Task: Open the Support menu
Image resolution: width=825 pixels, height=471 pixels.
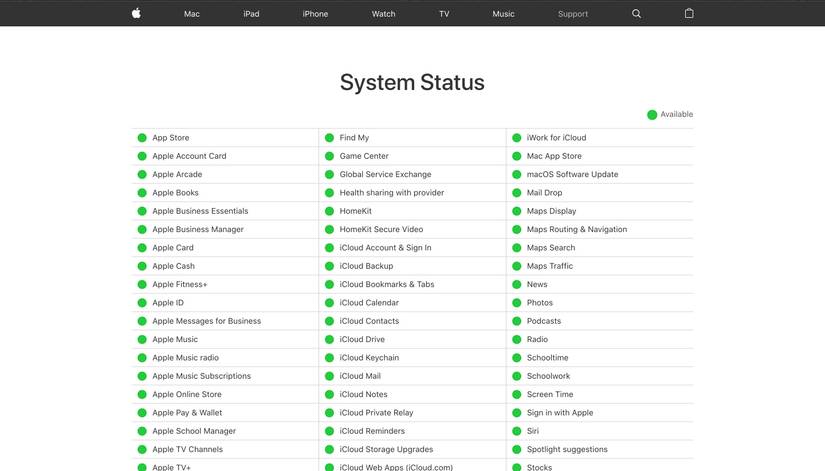Action: (572, 14)
